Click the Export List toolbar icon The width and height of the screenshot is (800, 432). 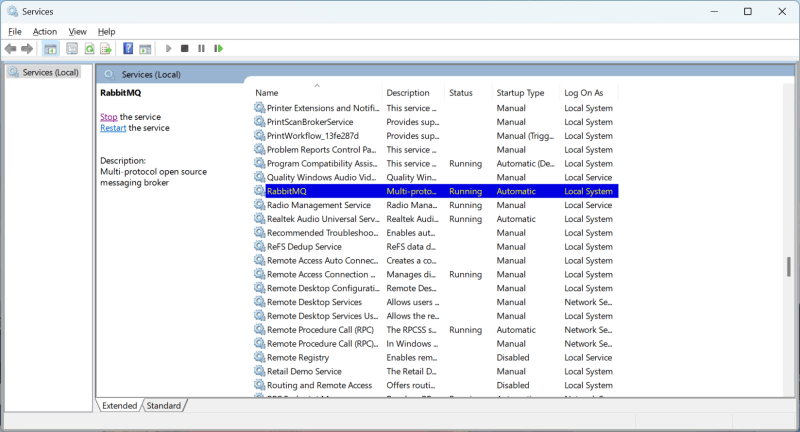pos(106,48)
